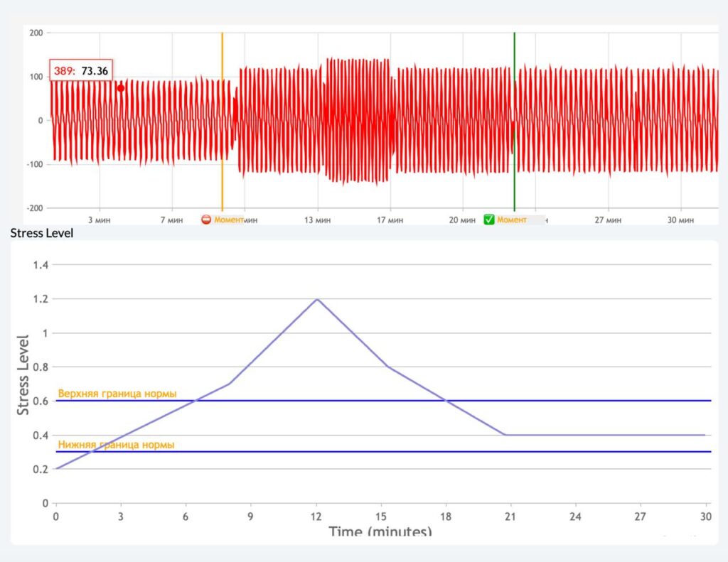Click the '13 мин' time axis label
The image size is (728, 562).
(x=317, y=220)
